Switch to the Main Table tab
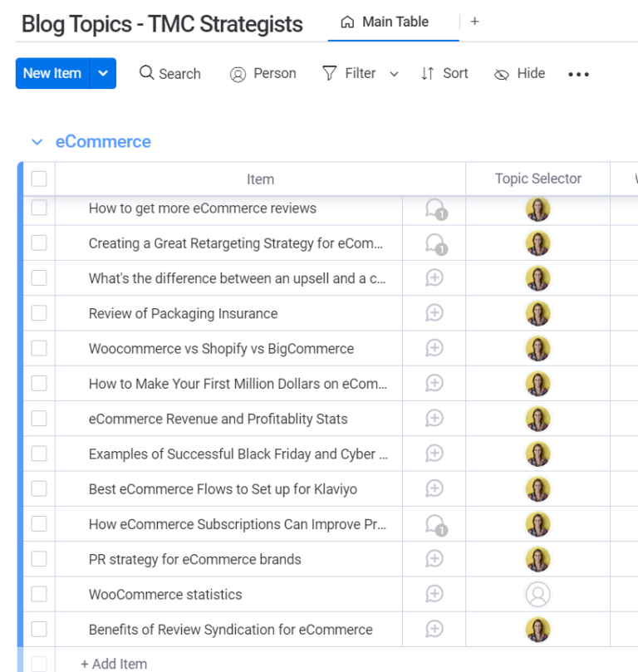Image resolution: width=638 pixels, height=672 pixels. [x=385, y=22]
